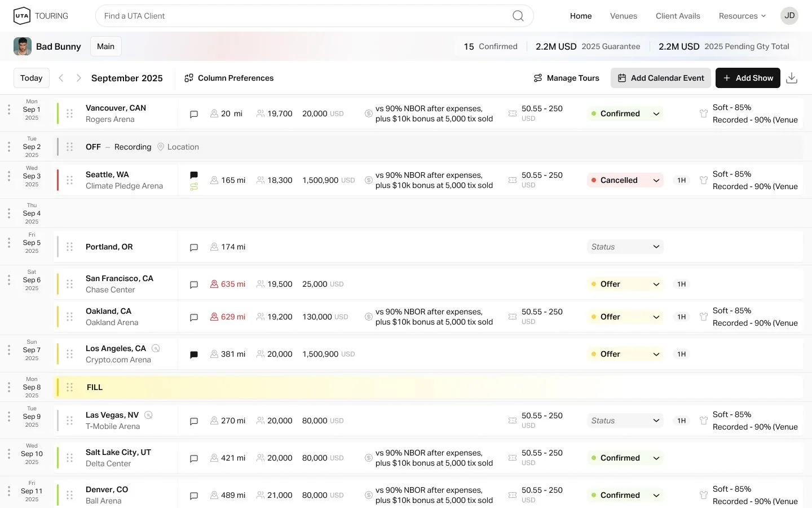Open the comment icon on the Oakland row

click(x=194, y=317)
